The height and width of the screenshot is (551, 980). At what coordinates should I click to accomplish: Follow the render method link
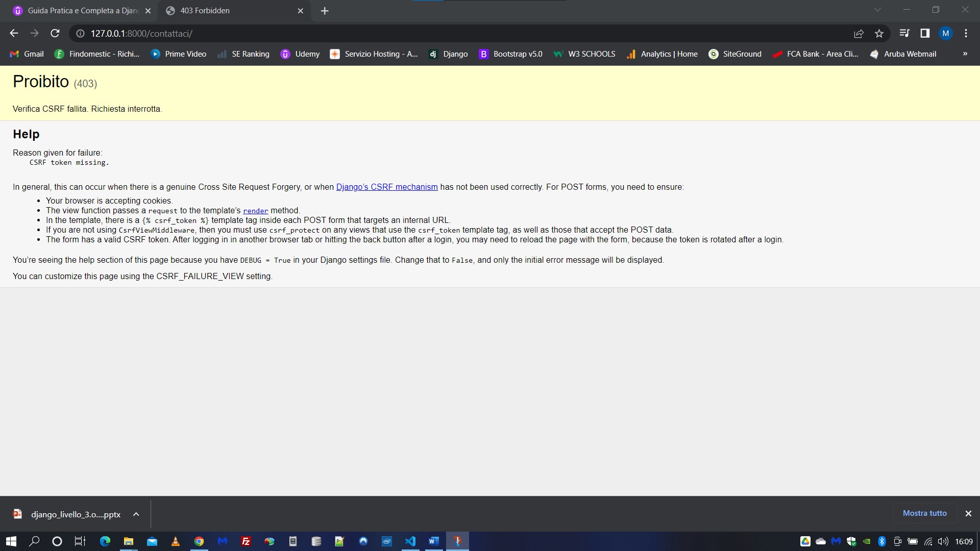point(256,211)
